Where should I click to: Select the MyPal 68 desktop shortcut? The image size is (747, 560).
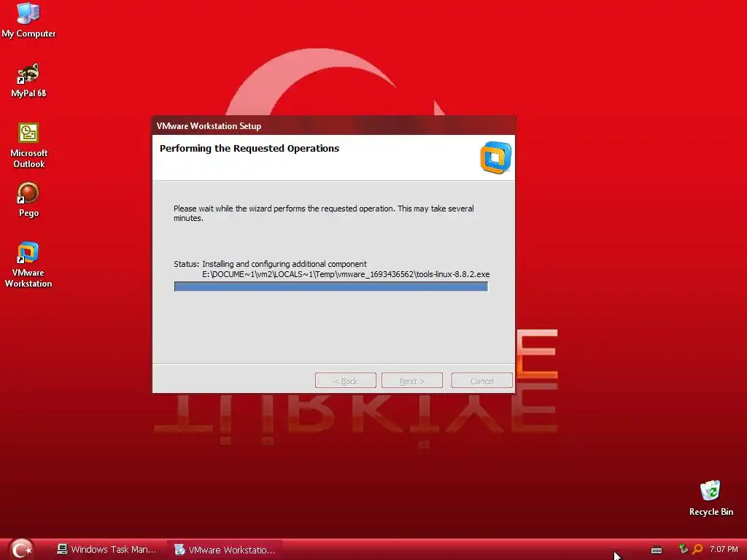(x=28, y=80)
